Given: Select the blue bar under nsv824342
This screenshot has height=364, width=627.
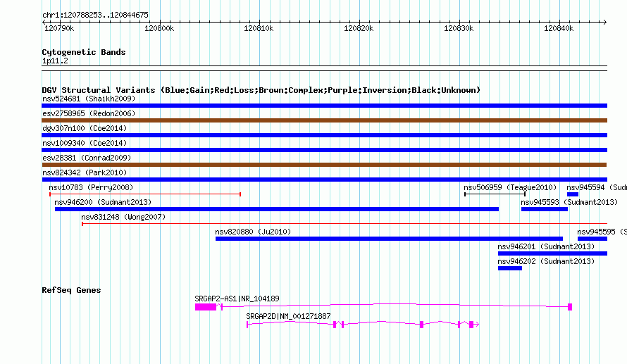Looking at the screenshot, I should (x=324, y=180).
